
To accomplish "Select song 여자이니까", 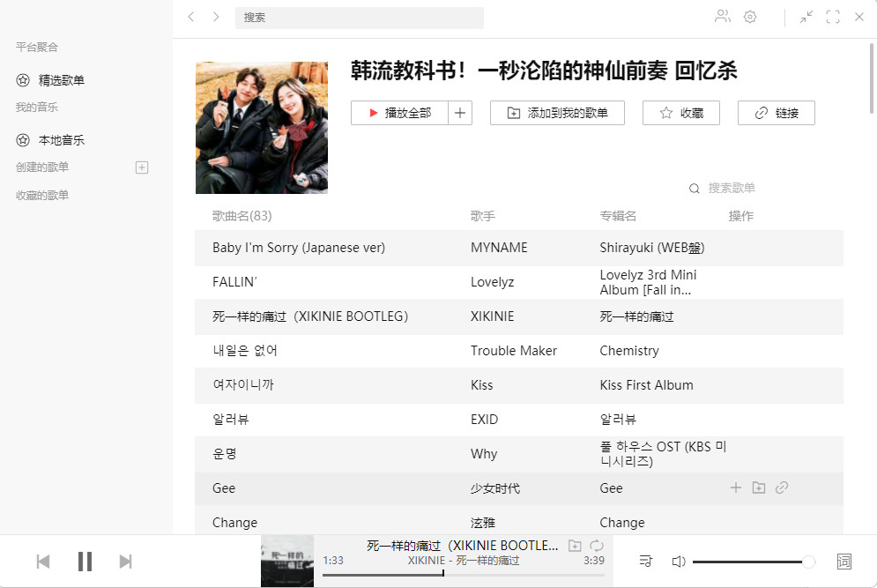I will click(x=243, y=385).
